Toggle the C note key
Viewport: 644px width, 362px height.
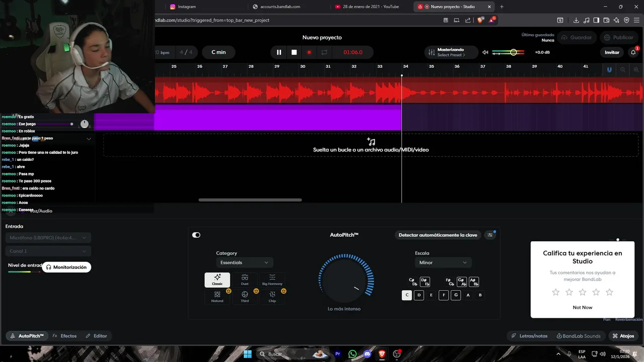407,295
